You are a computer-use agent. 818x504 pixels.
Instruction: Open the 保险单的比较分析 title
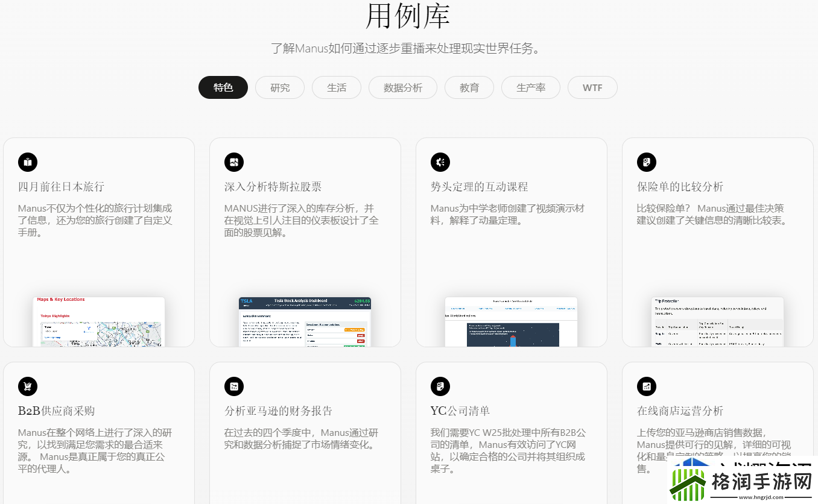[x=680, y=187]
